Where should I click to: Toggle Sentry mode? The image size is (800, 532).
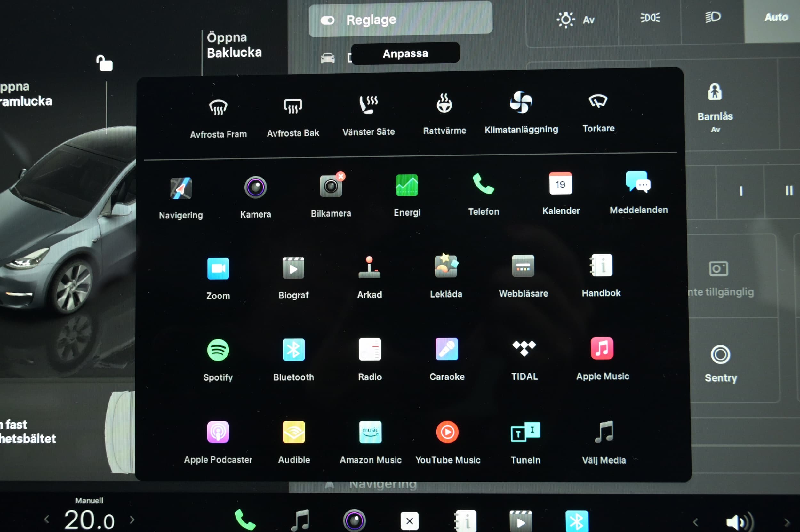pyautogui.click(x=721, y=364)
